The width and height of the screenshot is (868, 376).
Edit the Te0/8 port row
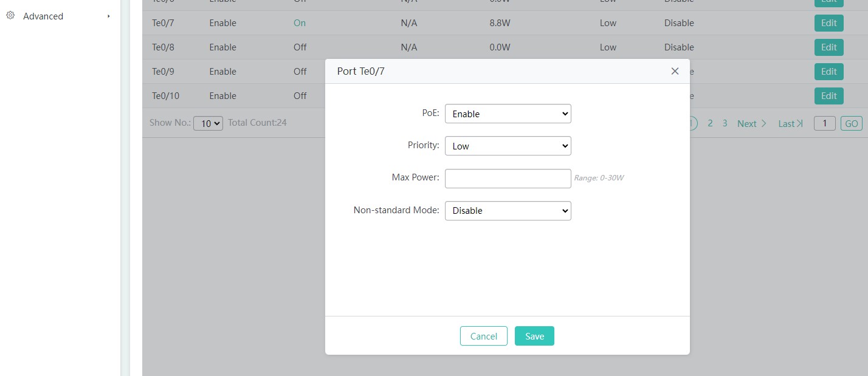coord(828,47)
